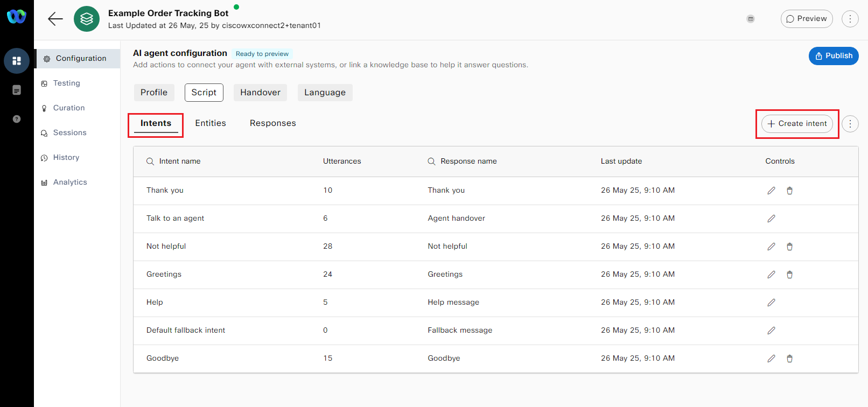Open the help question mark icon
Image resolution: width=868 pixels, height=407 pixels.
[17, 119]
